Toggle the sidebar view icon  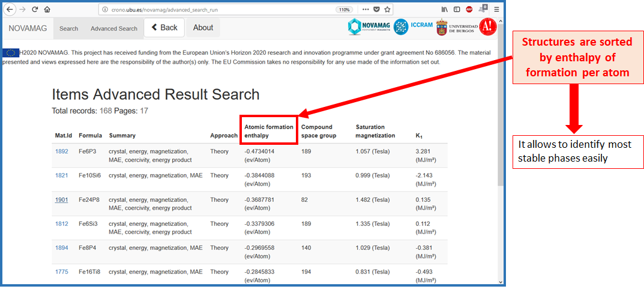pyautogui.click(x=457, y=10)
